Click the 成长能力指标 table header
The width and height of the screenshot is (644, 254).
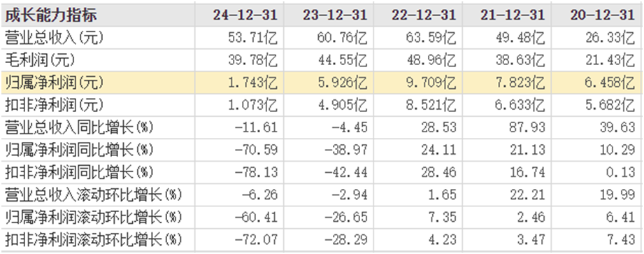click(x=51, y=15)
